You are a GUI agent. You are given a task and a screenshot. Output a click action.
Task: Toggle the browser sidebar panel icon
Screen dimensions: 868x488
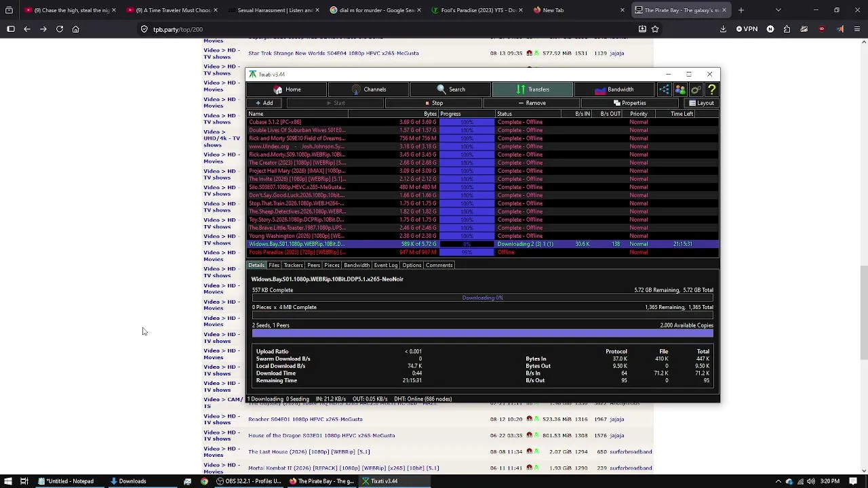(11, 29)
